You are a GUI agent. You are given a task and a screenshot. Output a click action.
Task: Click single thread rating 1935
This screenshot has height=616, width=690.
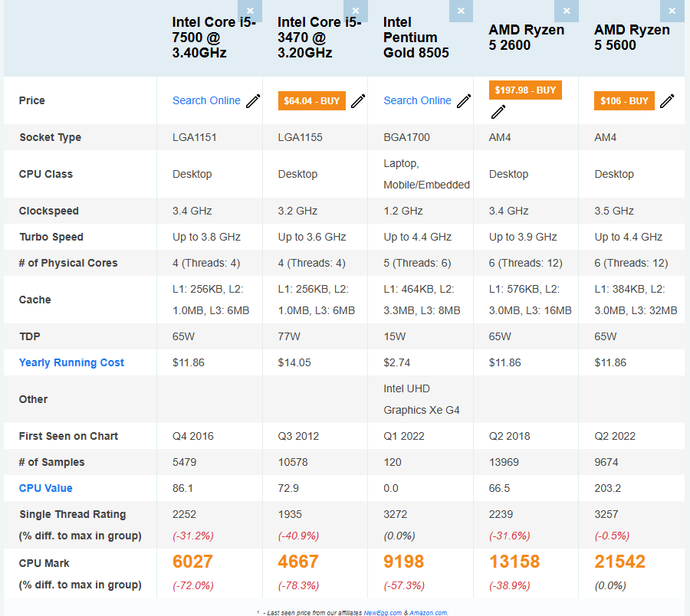pos(290,514)
